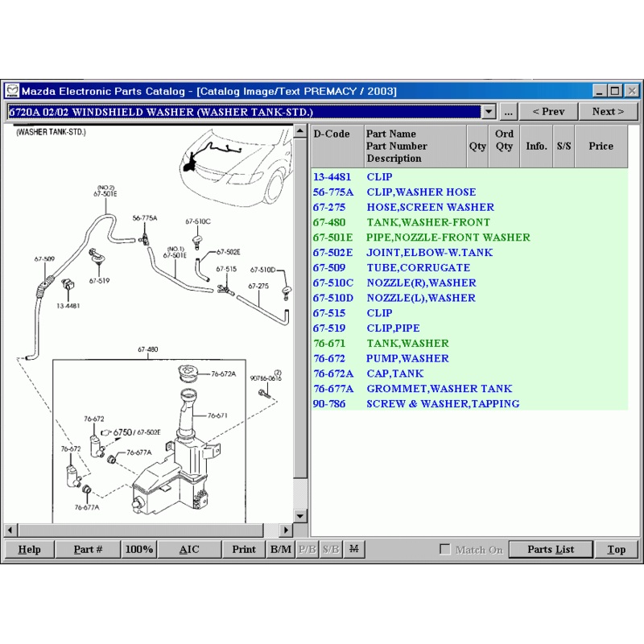Minimize the parts catalog window

tap(599, 91)
